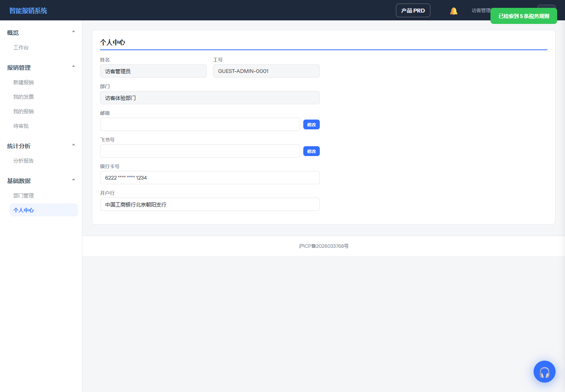Collapse the 报销管理 sidebar section
The height and width of the screenshot is (392, 565).
pyautogui.click(x=41, y=67)
